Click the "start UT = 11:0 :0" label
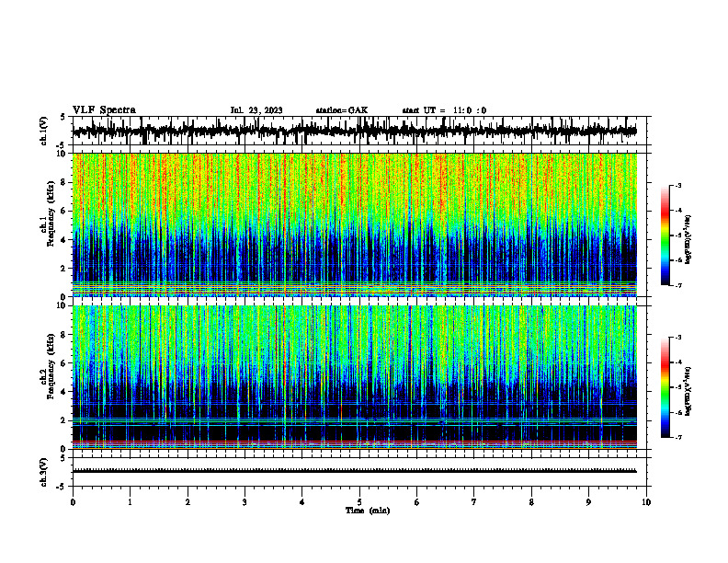 444,110
